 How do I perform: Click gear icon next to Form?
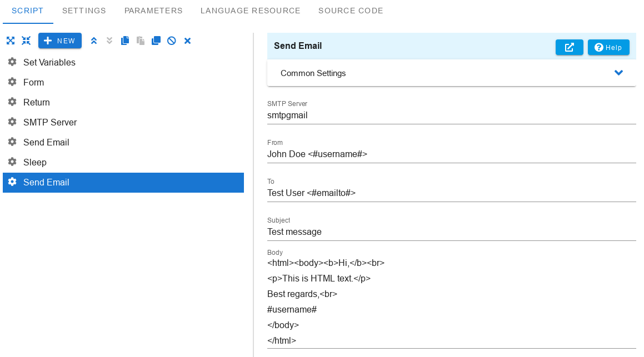coord(12,82)
